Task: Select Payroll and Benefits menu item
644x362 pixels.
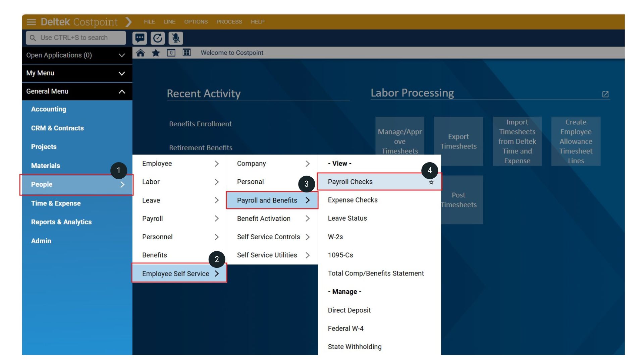Action: coord(272,200)
